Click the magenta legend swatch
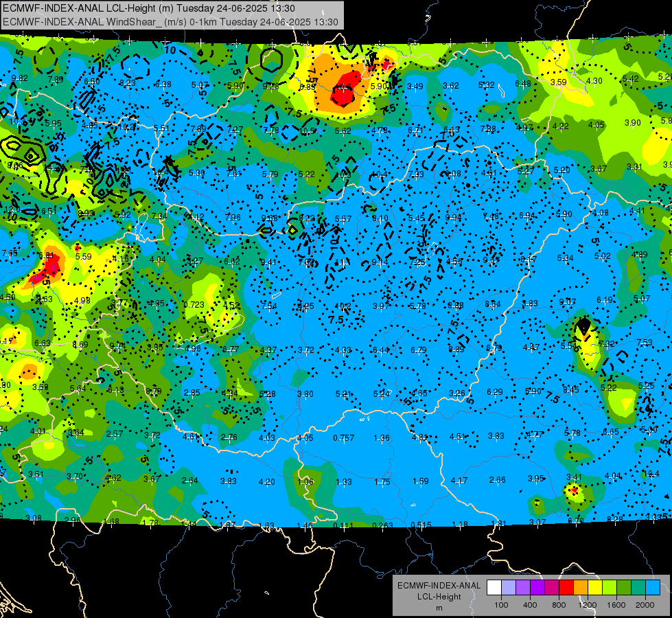The image size is (672, 618). [552, 588]
